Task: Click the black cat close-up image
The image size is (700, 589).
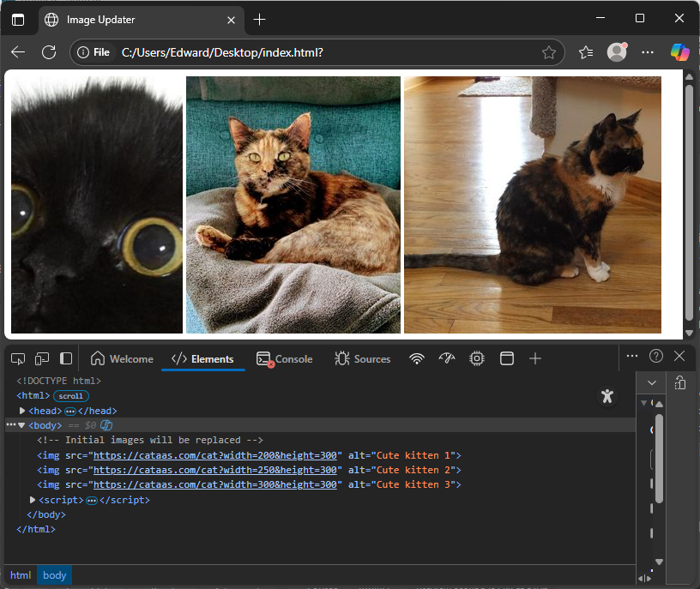Action: [97, 205]
